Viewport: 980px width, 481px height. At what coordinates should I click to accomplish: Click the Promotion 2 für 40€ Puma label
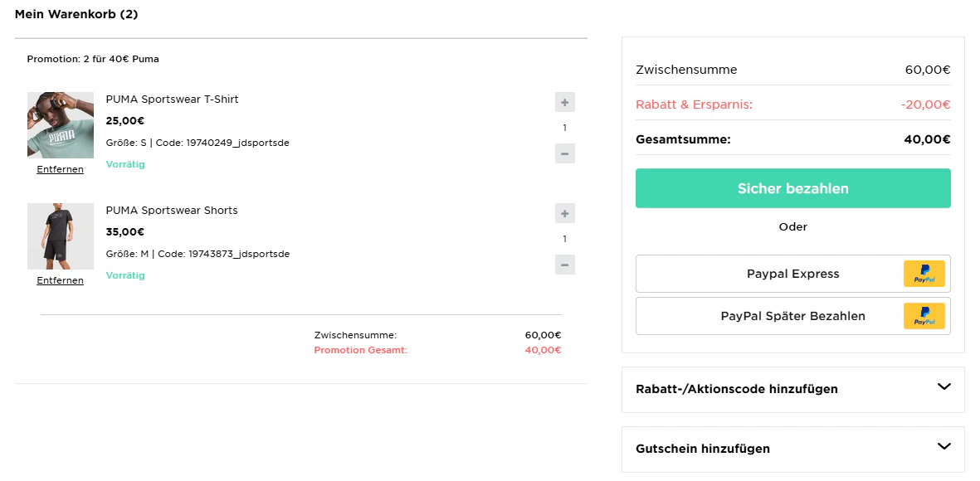tap(93, 60)
